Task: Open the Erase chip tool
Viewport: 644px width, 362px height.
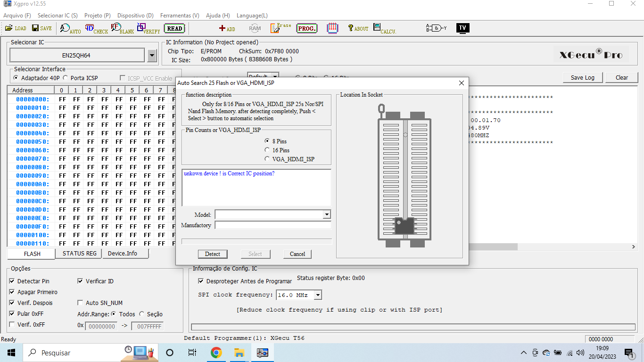Action: click(281, 28)
